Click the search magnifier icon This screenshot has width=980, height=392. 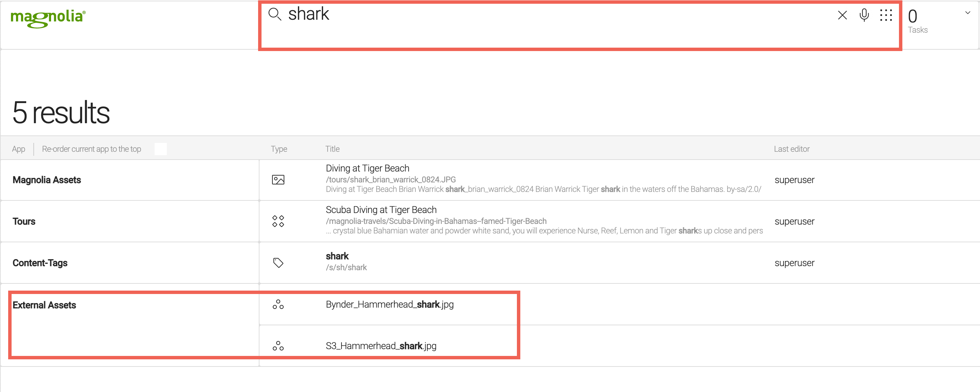click(x=275, y=14)
